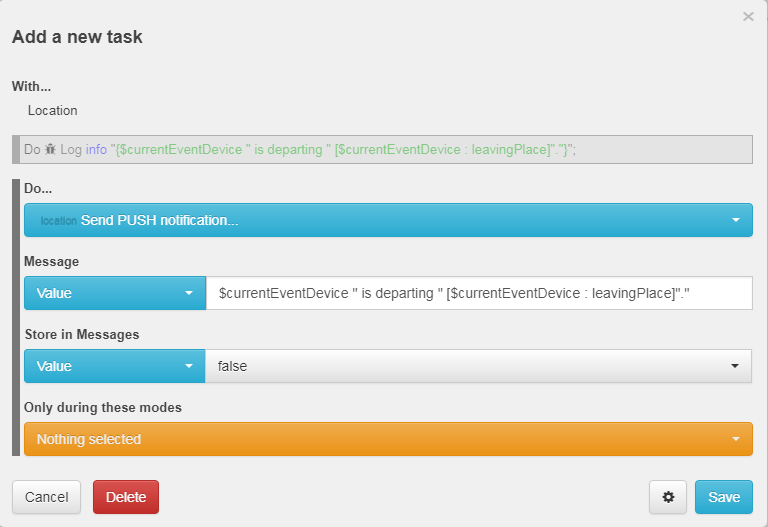
Task: Click the Location device label
Action: (x=52, y=111)
